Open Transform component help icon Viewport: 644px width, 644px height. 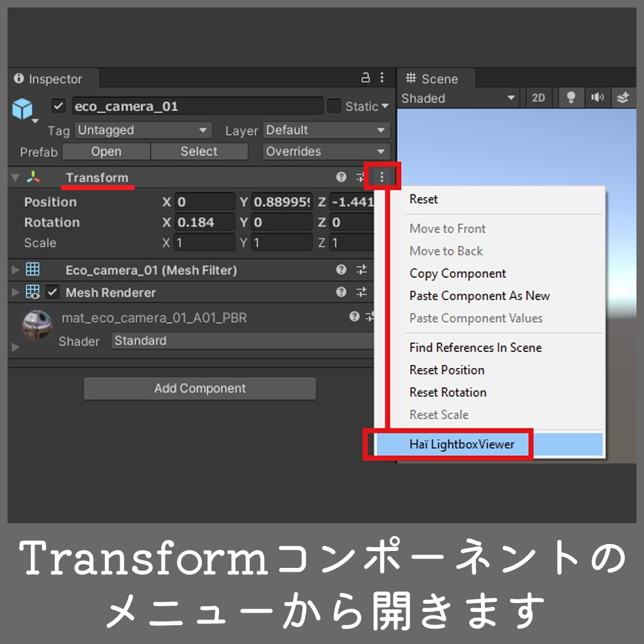tap(341, 177)
